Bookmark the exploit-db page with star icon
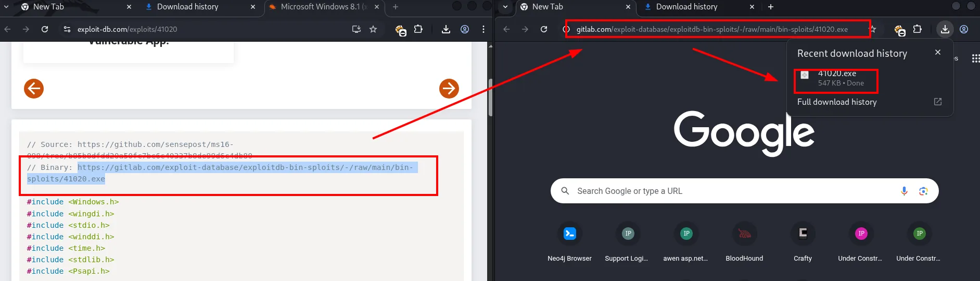Image resolution: width=980 pixels, height=281 pixels. click(x=373, y=29)
